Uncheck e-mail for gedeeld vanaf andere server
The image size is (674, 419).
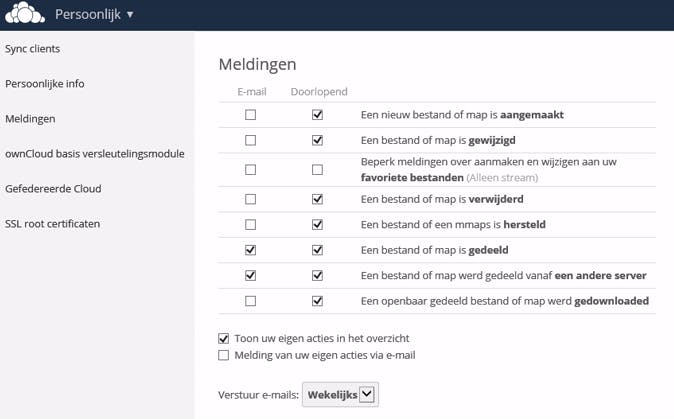pos(251,275)
